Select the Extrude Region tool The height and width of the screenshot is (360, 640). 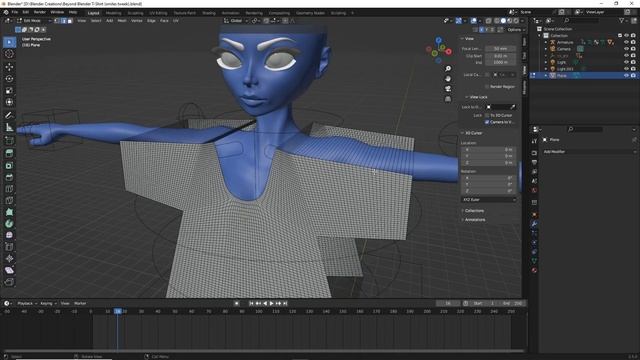click(9, 153)
